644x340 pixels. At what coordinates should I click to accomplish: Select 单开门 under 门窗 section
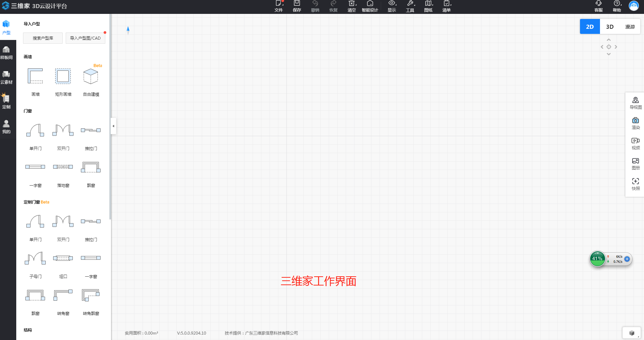[35, 137]
